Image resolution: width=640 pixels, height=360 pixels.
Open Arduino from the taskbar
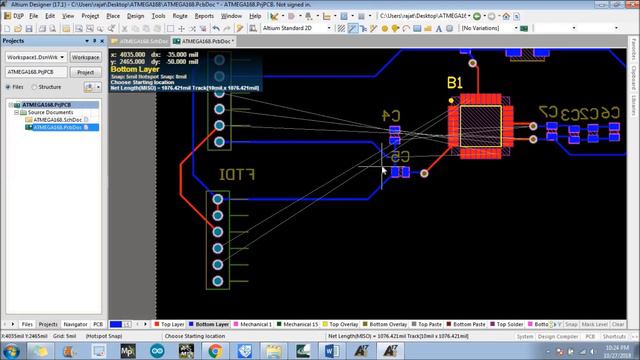pos(157,351)
